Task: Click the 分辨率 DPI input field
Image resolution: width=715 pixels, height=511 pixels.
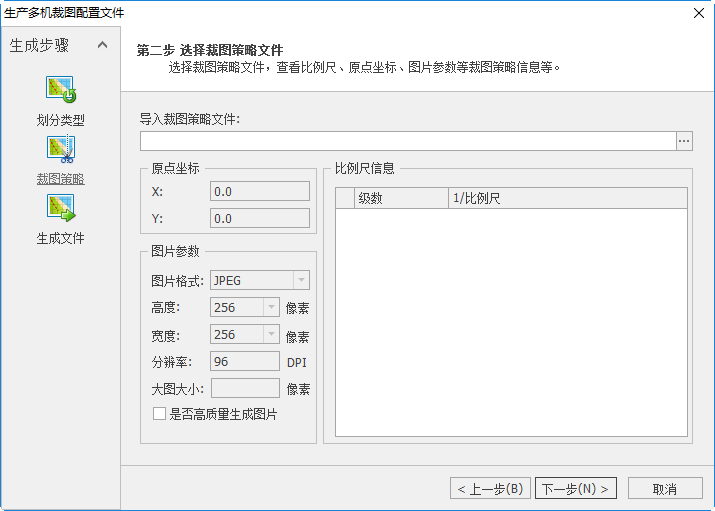Action: click(244, 362)
